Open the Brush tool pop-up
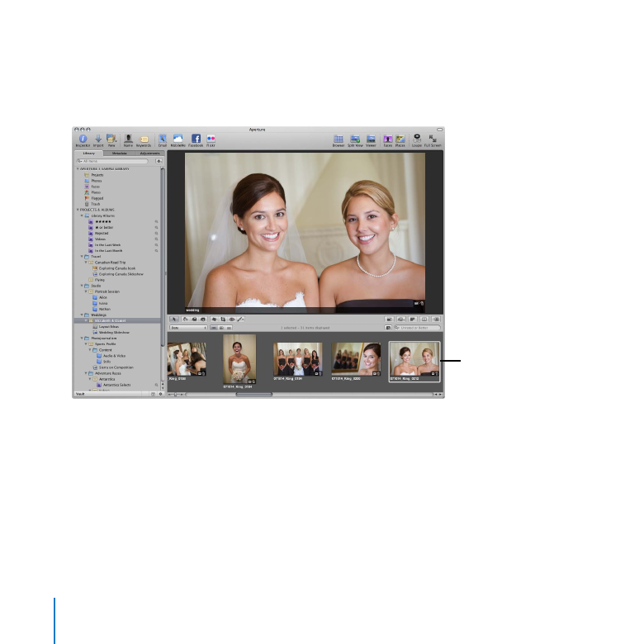This screenshot has height=644, width=644. (241, 320)
